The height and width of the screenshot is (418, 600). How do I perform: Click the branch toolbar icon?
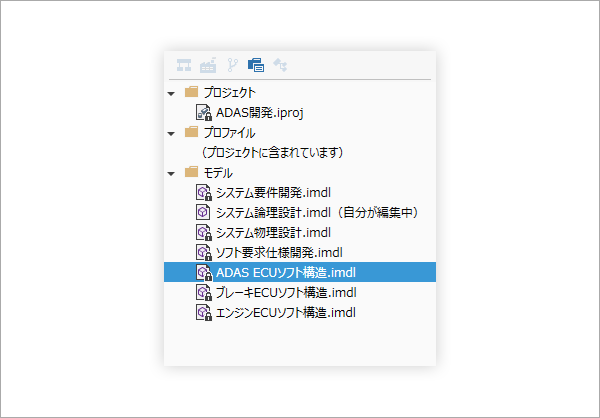[233, 65]
